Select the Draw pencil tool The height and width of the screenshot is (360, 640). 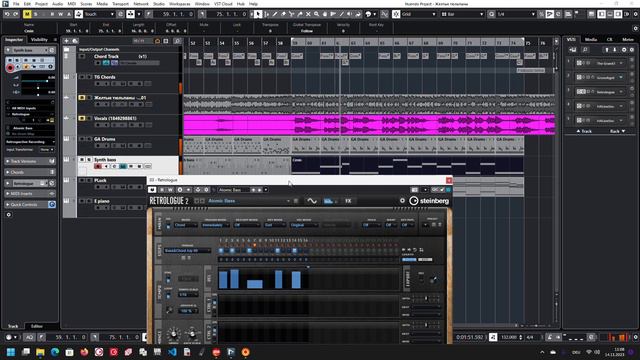pos(275,14)
